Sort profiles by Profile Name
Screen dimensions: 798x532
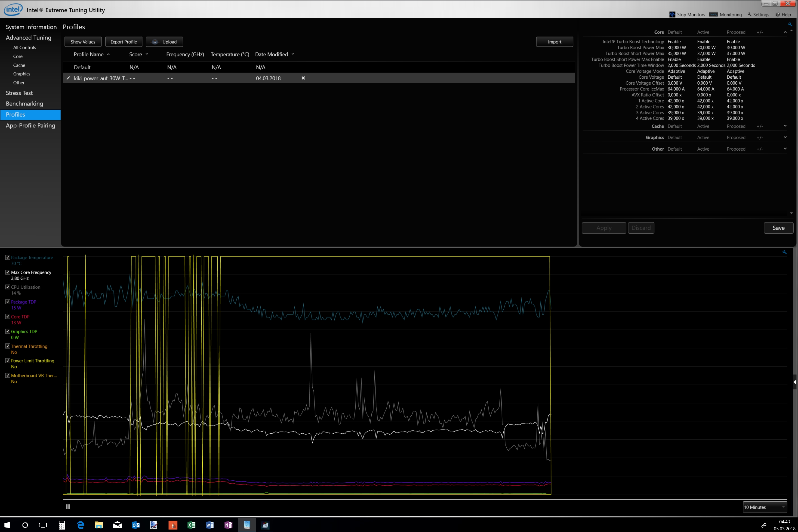[x=91, y=54]
